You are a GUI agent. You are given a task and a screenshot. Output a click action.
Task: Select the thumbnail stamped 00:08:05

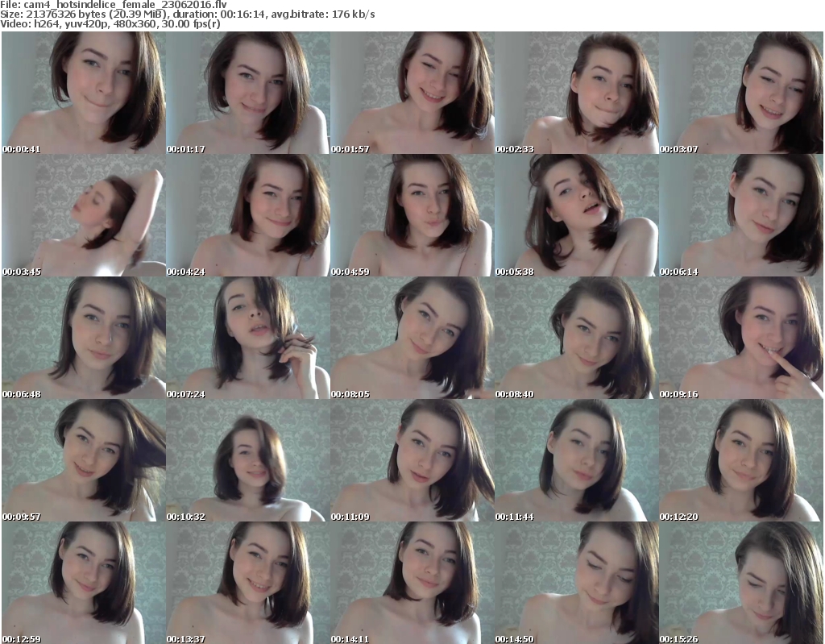point(412,338)
